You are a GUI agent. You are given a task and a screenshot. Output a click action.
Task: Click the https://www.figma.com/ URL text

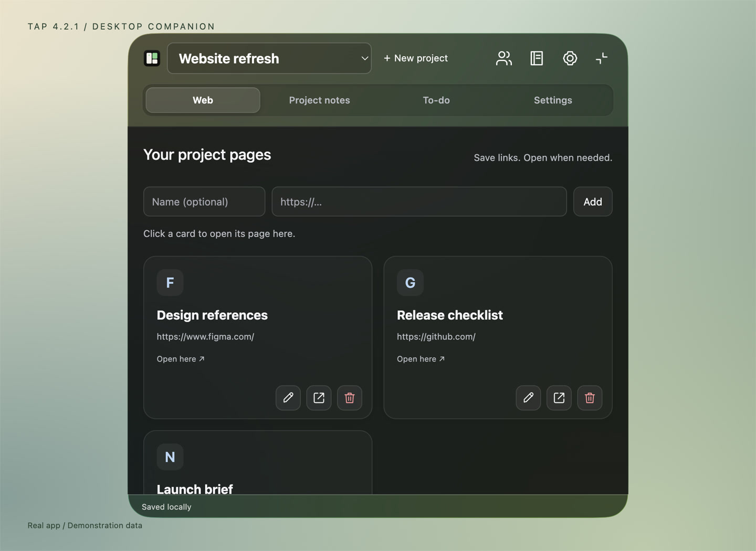pos(205,337)
